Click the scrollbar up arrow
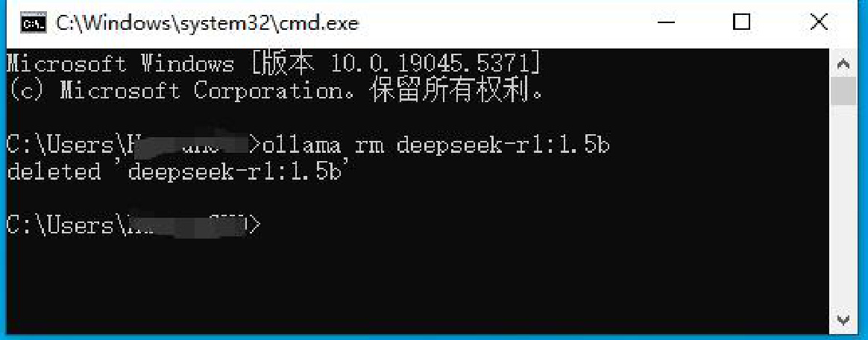Viewport: 868px width, 340px height. coord(843,63)
